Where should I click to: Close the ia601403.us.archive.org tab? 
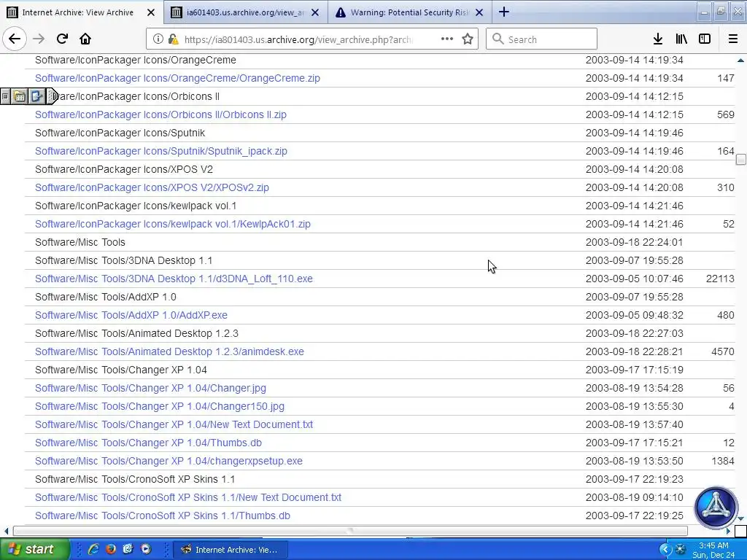315,12
